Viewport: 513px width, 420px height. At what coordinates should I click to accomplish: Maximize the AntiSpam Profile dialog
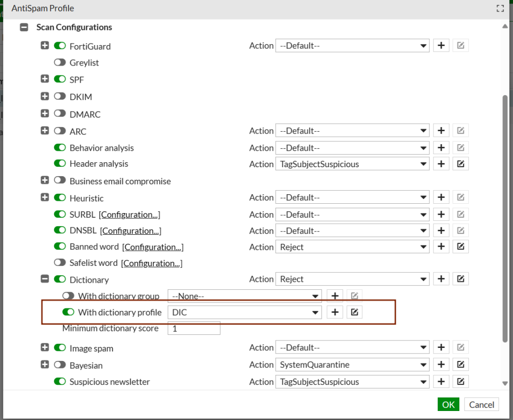pyautogui.click(x=499, y=9)
